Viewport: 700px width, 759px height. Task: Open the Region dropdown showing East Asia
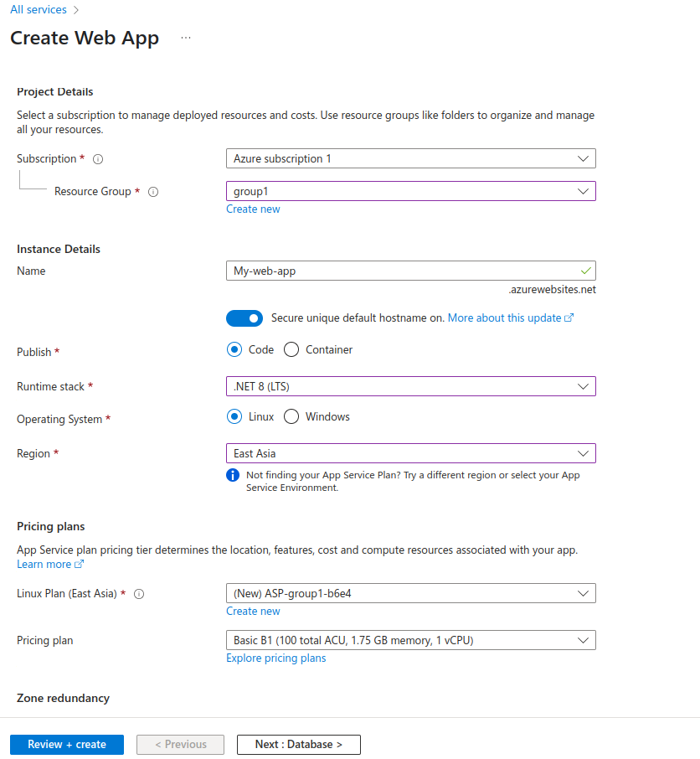pyautogui.click(x=410, y=453)
